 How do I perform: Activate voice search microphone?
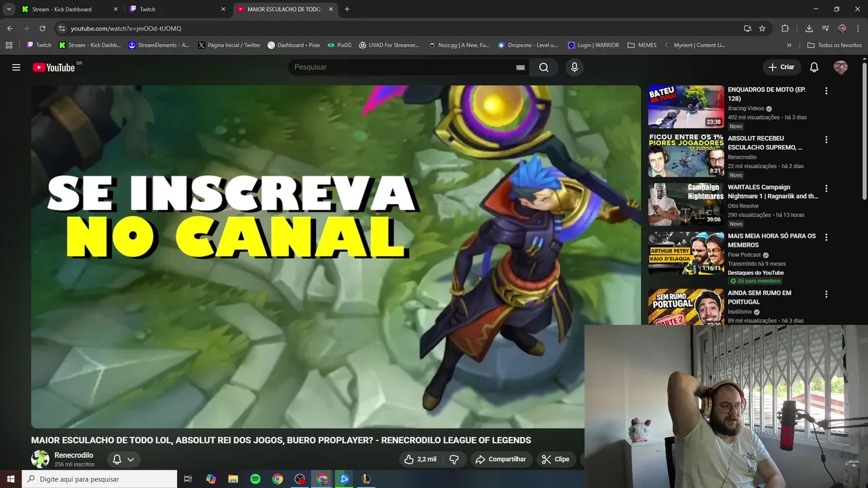click(574, 67)
